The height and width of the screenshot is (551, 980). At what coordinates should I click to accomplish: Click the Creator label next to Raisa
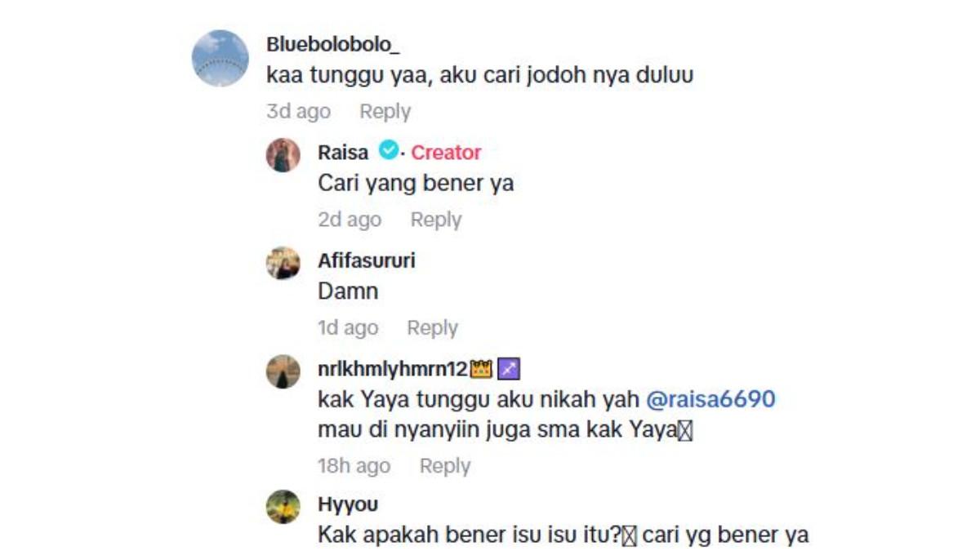(x=446, y=152)
